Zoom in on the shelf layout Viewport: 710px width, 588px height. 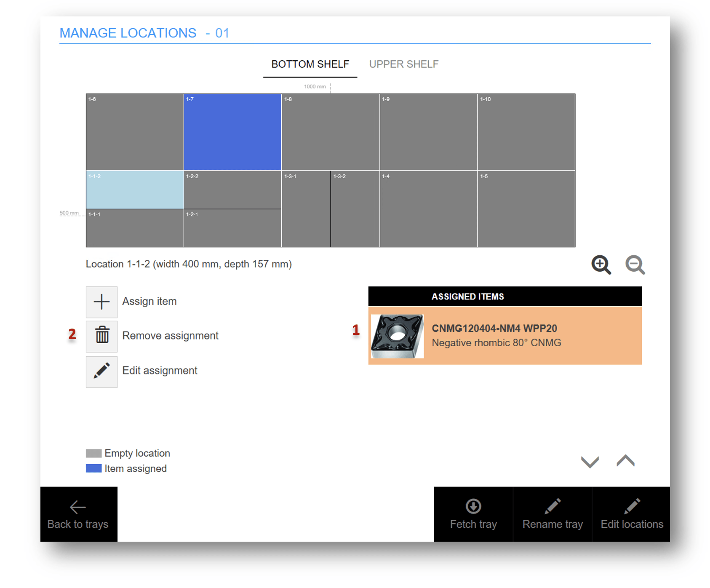click(601, 265)
